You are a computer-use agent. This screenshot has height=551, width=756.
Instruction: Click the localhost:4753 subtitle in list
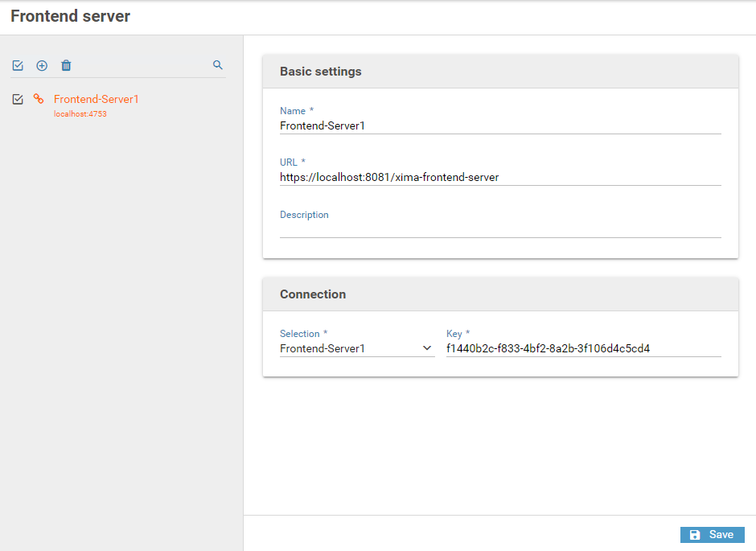click(x=80, y=114)
